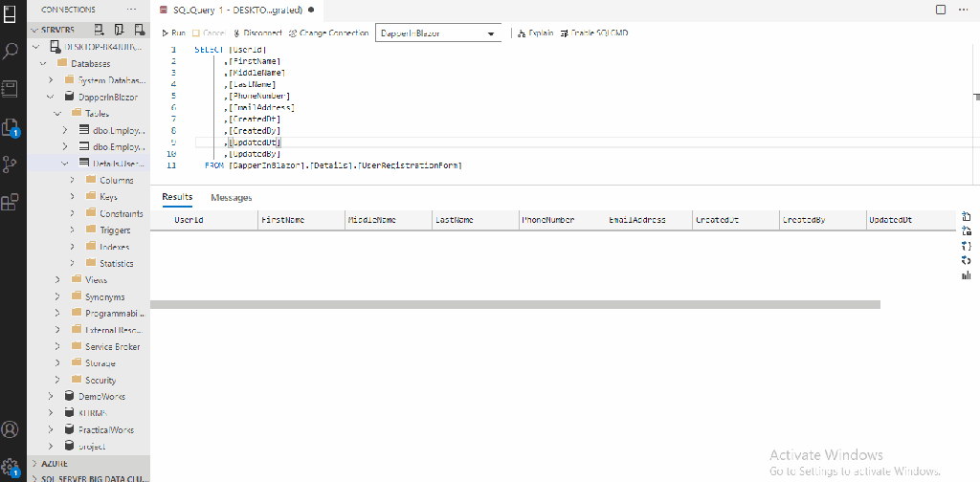This screenshot has height=482, width=980.
Task: Click the Manage gear icon
Action: click(x=11, y=468)
